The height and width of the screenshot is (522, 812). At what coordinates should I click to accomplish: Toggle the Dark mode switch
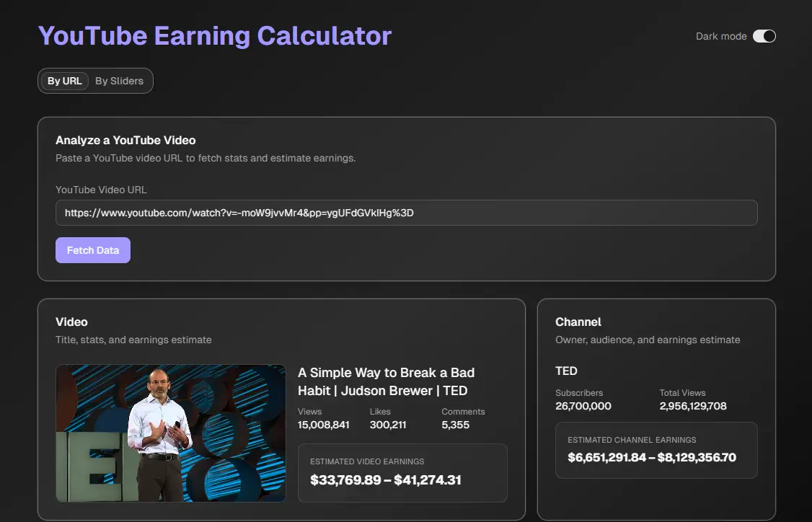pyautogui.click(x=764, y=36)
